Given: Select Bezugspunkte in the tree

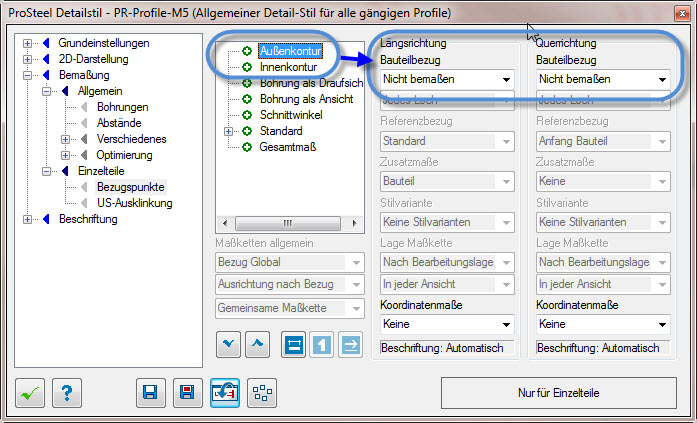Looking at the screenshot, I should 131,187.
